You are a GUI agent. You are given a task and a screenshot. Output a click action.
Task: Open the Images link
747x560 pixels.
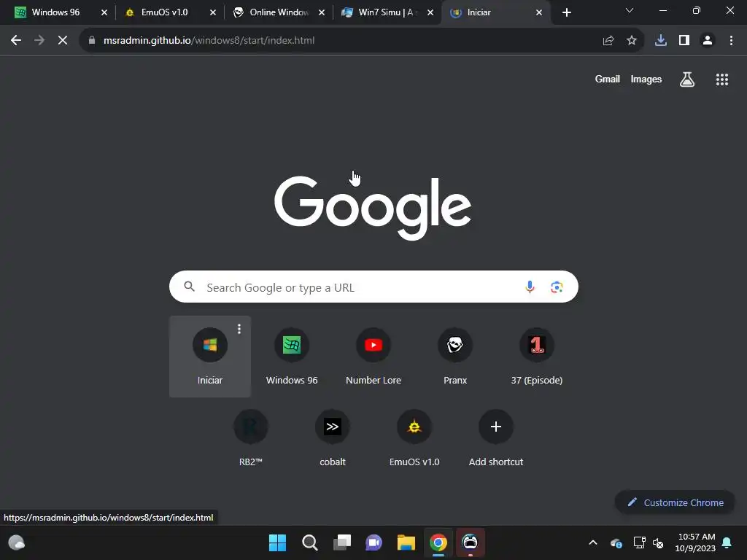tap(646, 79)
